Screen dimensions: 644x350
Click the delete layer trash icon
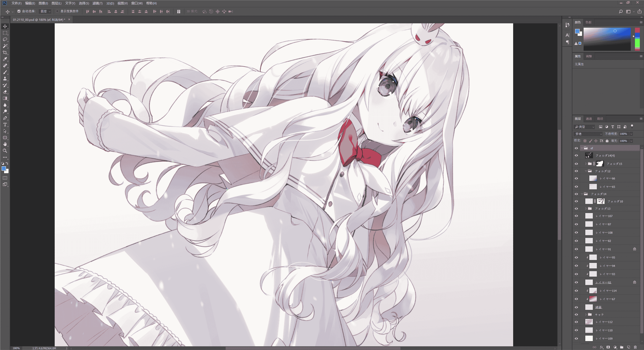[635, 347]
